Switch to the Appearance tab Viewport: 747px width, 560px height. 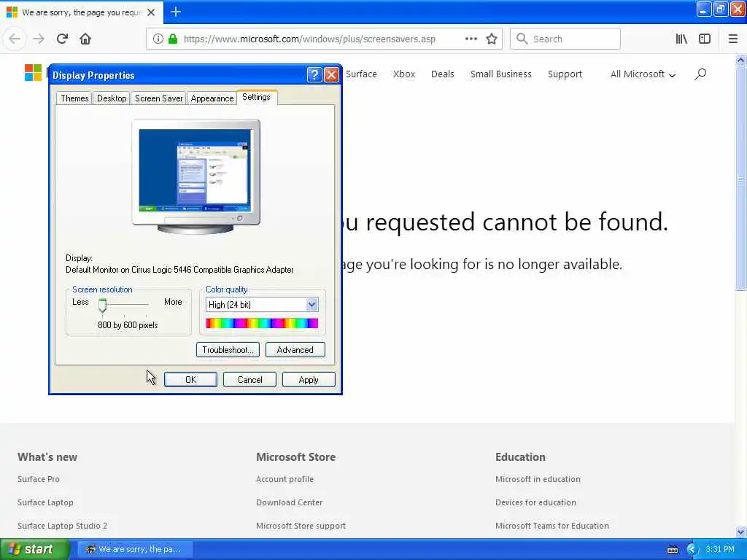click(212, 98)
